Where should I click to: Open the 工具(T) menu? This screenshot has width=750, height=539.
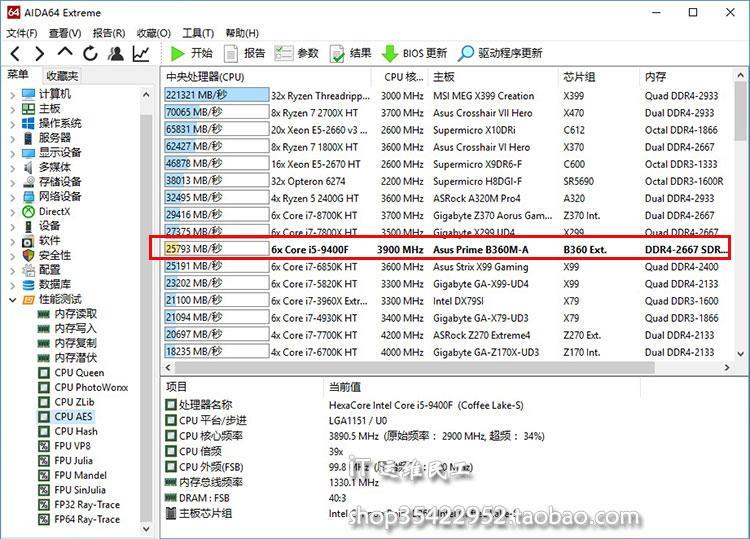point(198,32)
